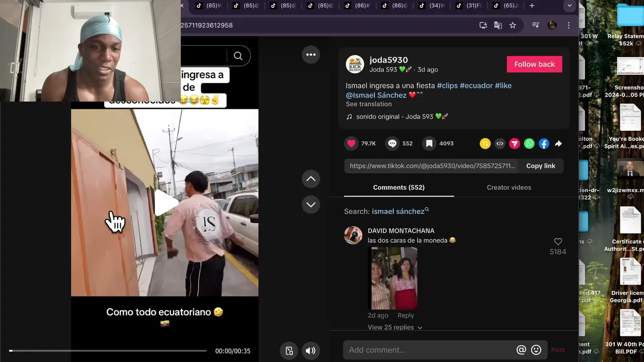
Task: Switch to browser tab labeled (65)J
Action: coord(506,6)
